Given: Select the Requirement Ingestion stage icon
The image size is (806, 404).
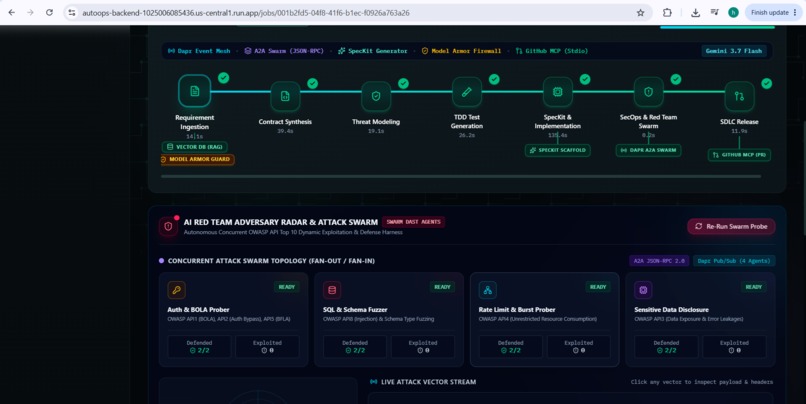Looking at the screenshot, I should point(194,91).
